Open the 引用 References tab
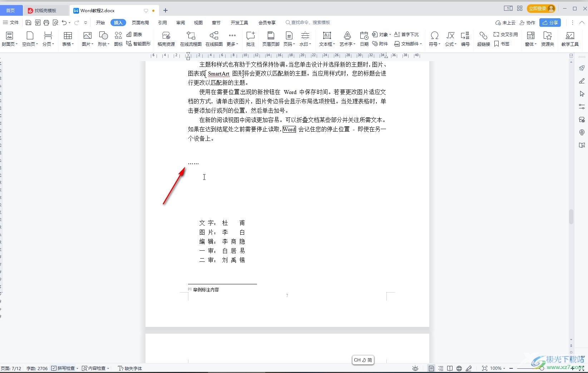The width and height of the screenshot is (588, 373). tap(163, 23)
